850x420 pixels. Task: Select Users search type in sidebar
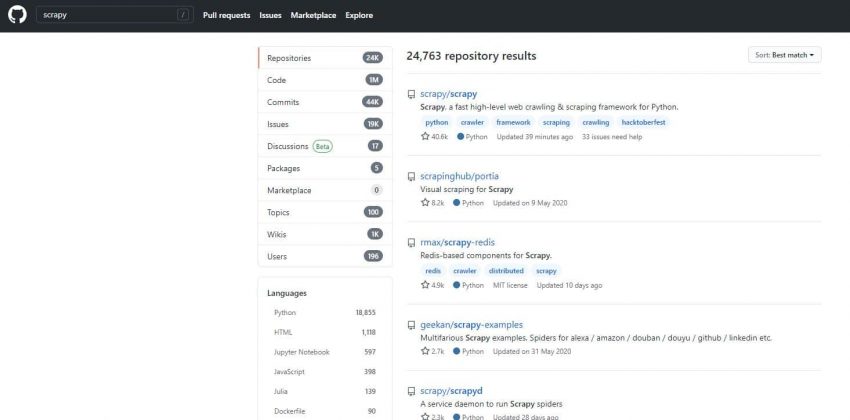click(325, 256)
